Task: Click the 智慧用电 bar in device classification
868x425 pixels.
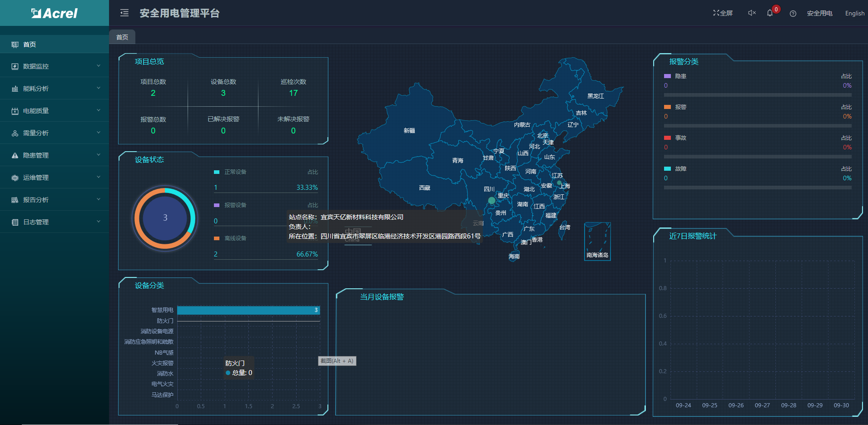Action: pos(248,310)
